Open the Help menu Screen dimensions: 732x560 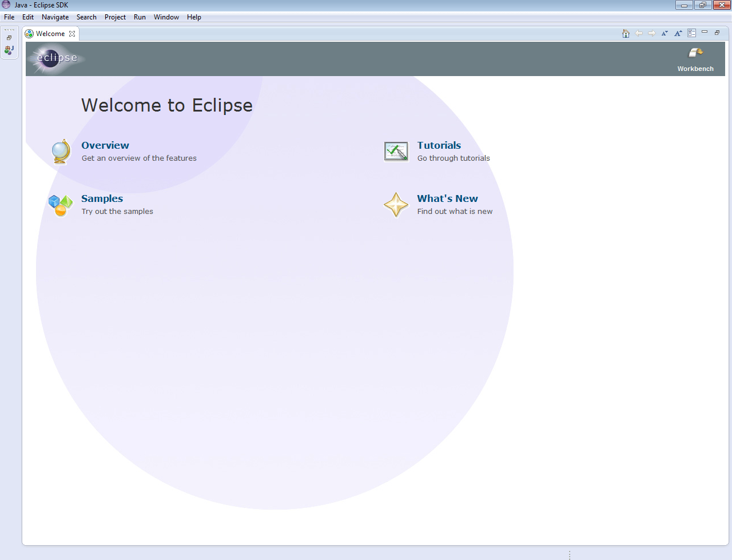[x=194, y=17]
